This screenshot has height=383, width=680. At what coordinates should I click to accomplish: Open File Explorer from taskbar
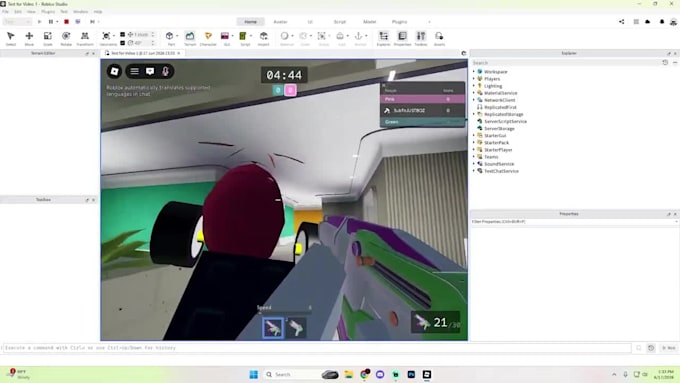pos(349,374)
